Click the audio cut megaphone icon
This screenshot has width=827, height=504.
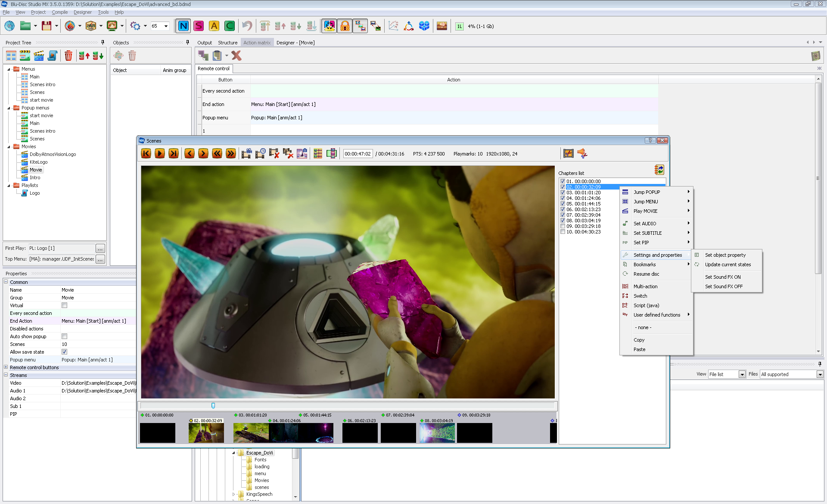pyautogui.click(x=582, y=153)
